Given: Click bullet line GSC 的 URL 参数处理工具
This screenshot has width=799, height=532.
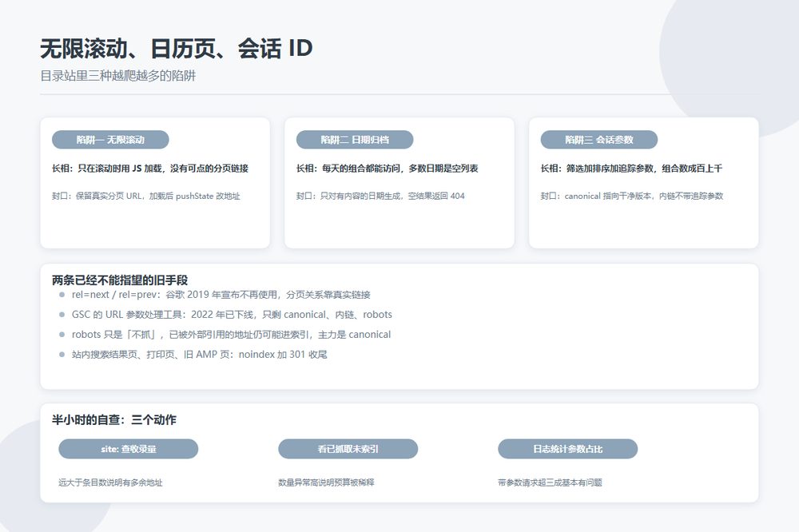Looking at the screenshot, I should pos(232,315).
